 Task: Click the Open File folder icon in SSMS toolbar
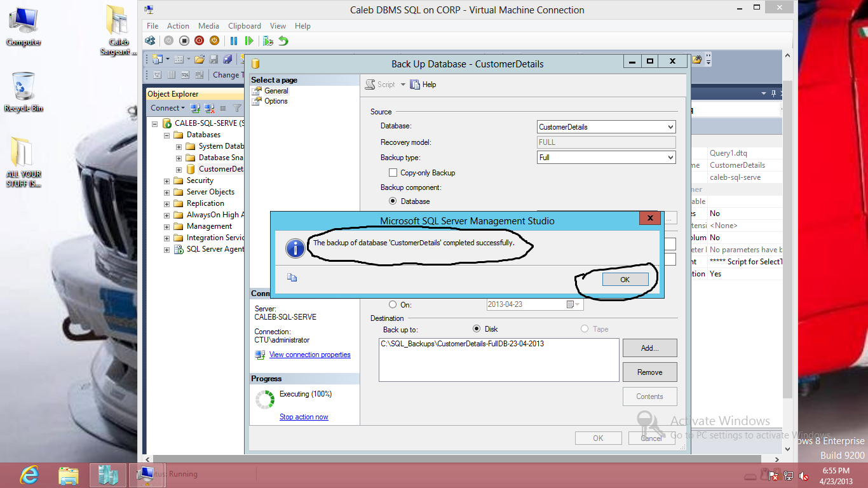(200, 59)
